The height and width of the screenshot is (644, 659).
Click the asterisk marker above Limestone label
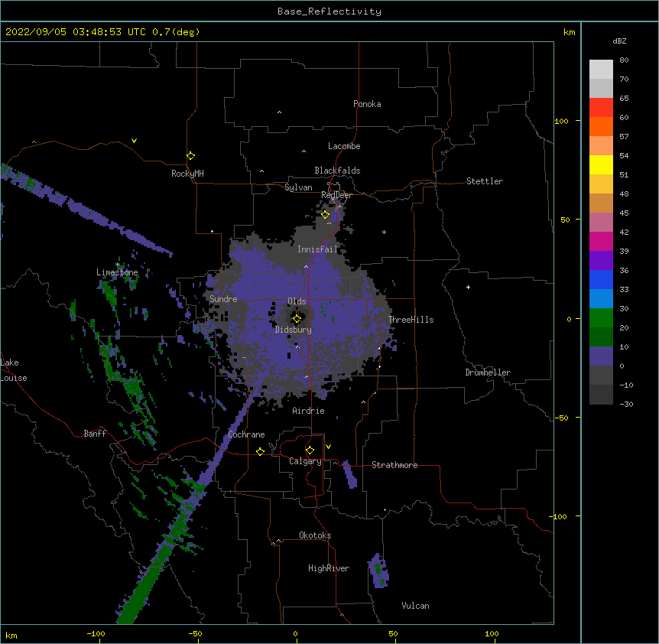pyautogui.click(x=118, y=265)
